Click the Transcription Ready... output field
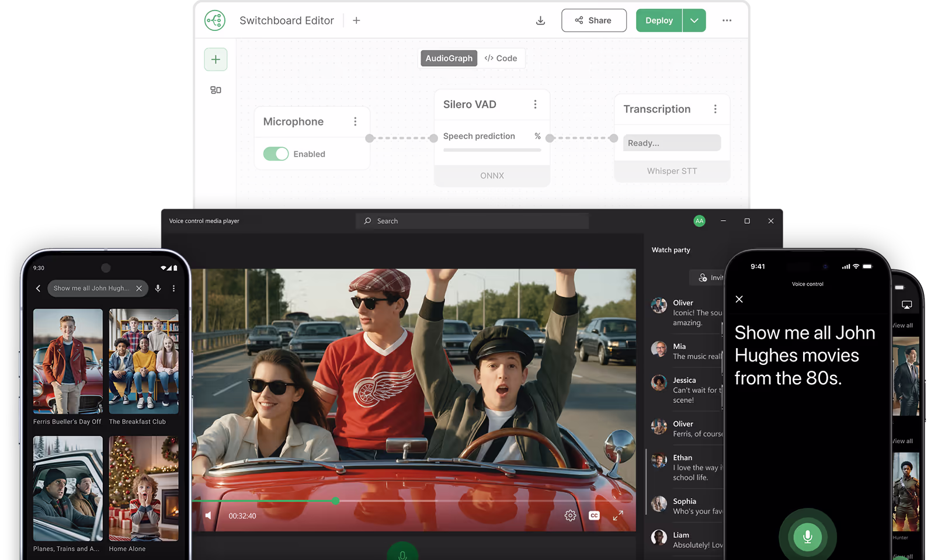945x560 pixels. coord(672,143)
